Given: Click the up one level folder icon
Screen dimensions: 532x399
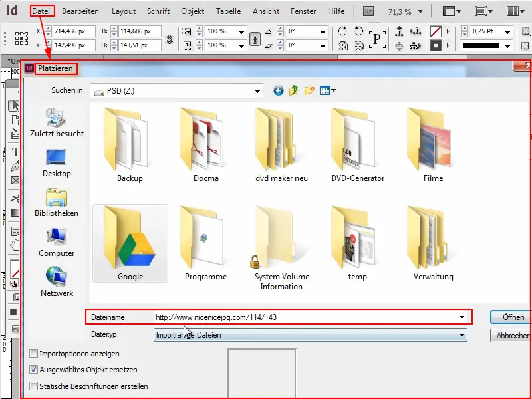Looking at the screenshot, I should click(x=295, y=90).
